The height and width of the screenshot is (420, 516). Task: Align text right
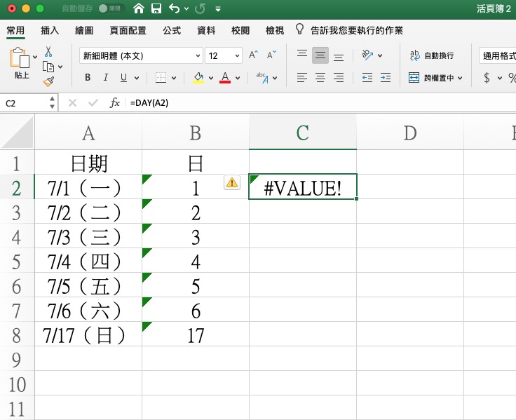[x=339, y=78]
